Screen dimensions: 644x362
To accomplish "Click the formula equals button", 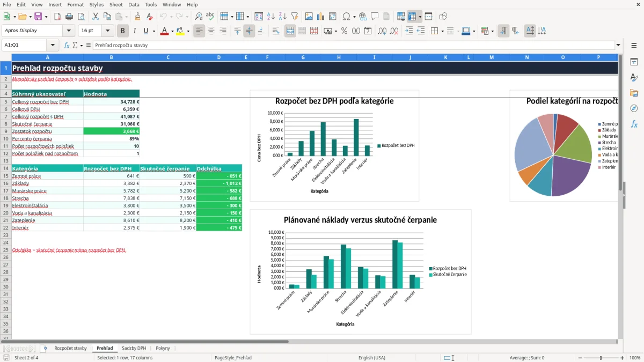I will point(89,46).
